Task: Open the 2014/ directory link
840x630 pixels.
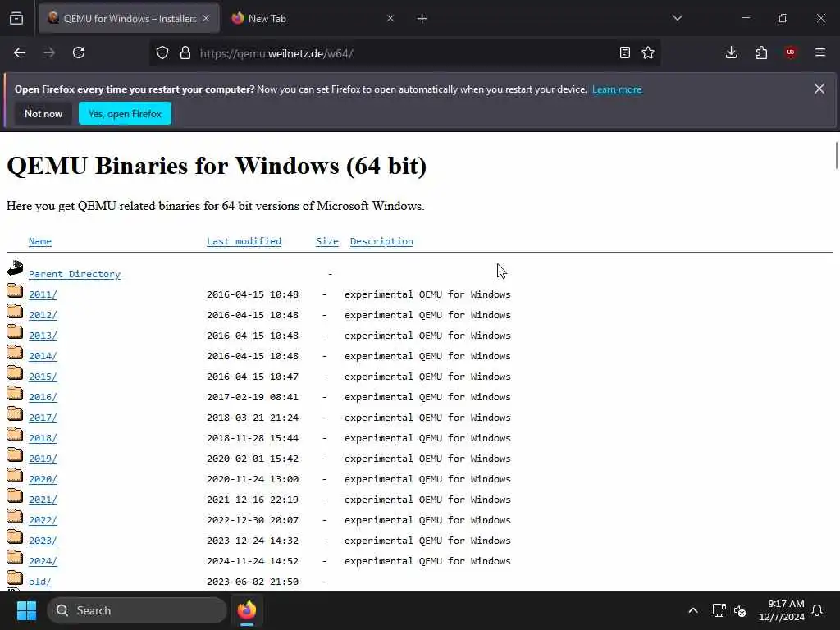Action: [43, 356]
